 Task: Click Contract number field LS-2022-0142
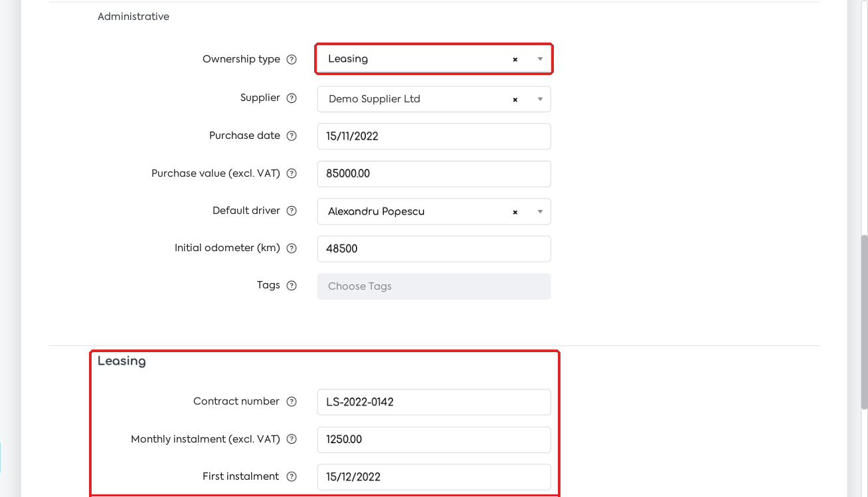[x=434, y=402]
